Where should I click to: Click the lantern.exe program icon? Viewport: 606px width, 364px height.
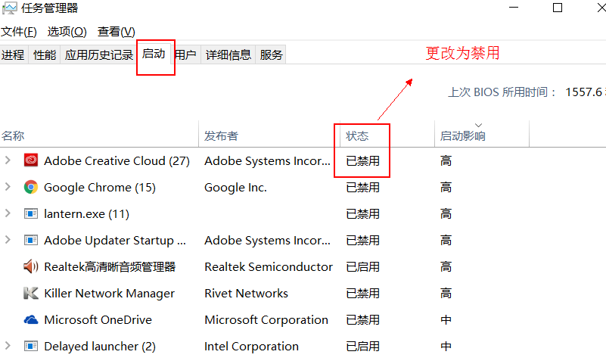coord(31,213)
